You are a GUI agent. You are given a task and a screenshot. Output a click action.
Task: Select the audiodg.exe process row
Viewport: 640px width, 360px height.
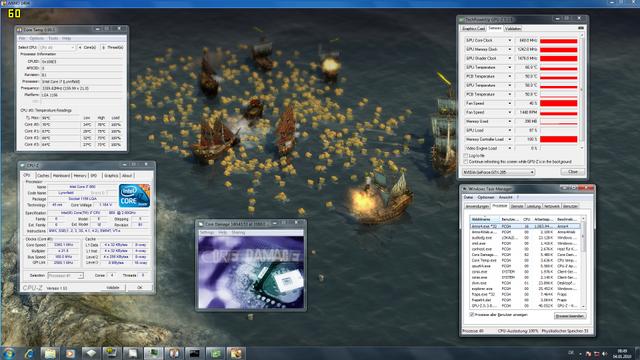pos(525,238)
